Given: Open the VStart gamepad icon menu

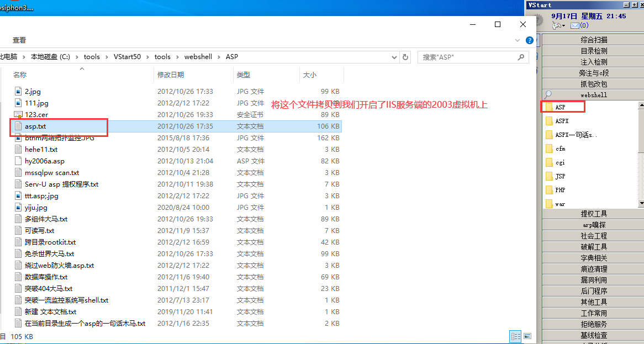Looking at the screenshot, I should tap(558, 25).
